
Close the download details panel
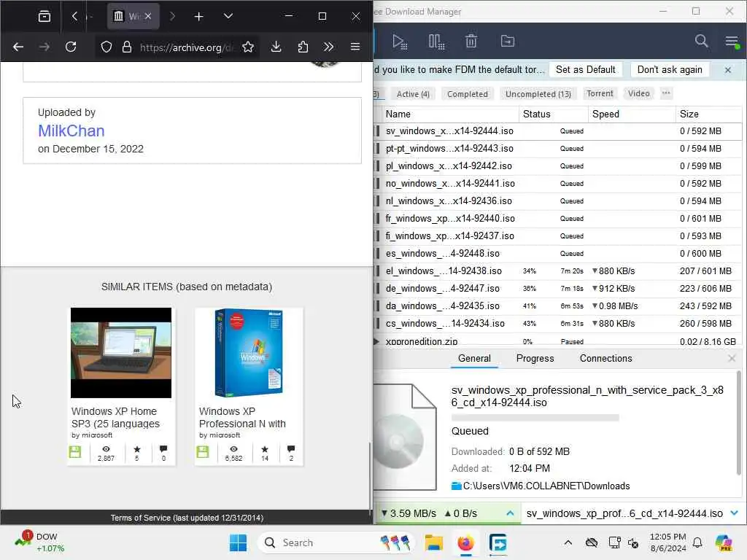click(x=732, y=358)
